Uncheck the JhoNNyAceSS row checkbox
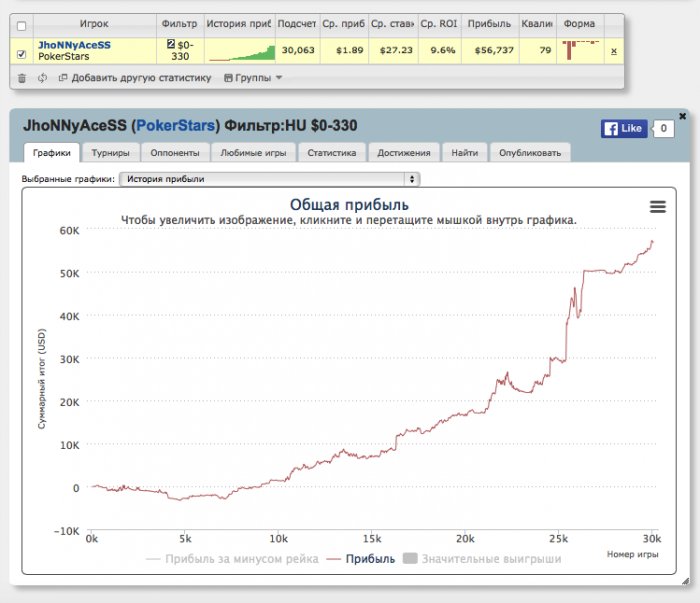This screenshot has height=603, width=700. click(21, 54)
